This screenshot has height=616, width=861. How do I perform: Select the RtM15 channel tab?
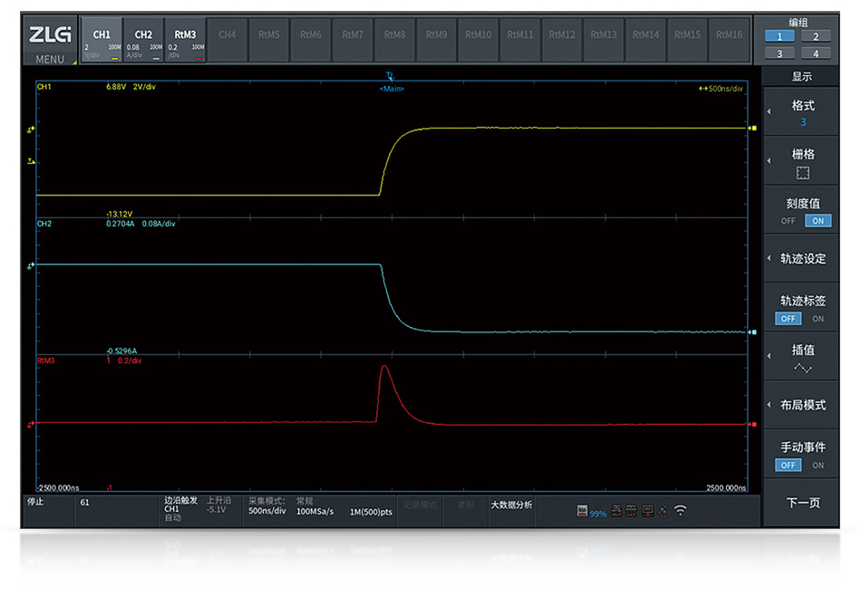click(687, 40)
